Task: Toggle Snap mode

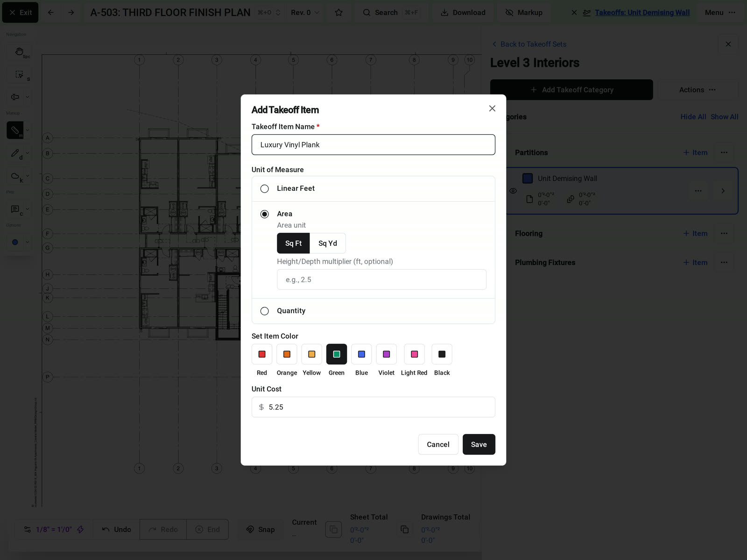Action: (x=261, y=529)
